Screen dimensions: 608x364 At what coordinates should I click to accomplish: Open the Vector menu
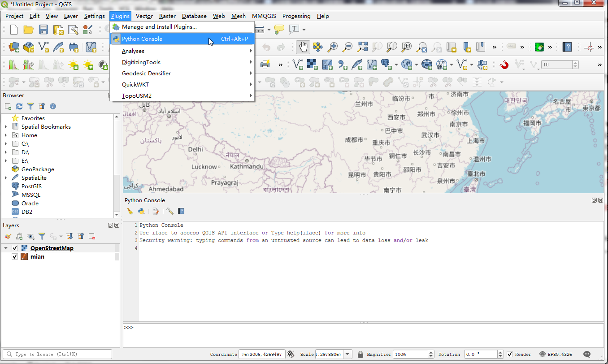144,16
